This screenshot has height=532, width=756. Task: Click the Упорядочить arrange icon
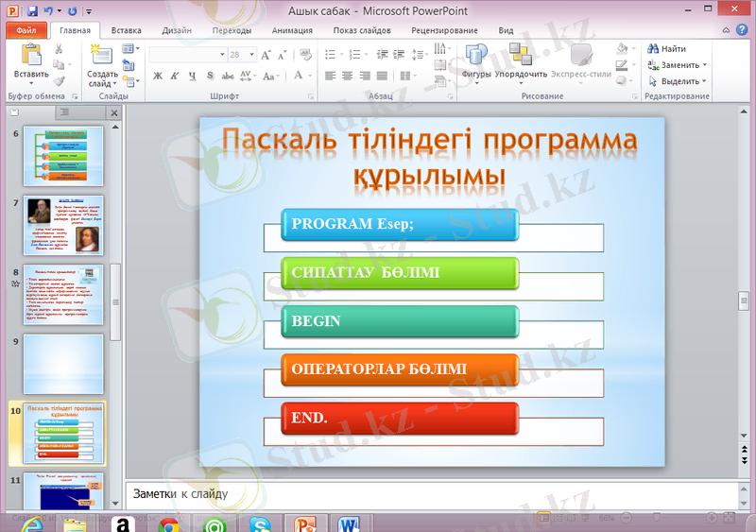coord(520,57)
